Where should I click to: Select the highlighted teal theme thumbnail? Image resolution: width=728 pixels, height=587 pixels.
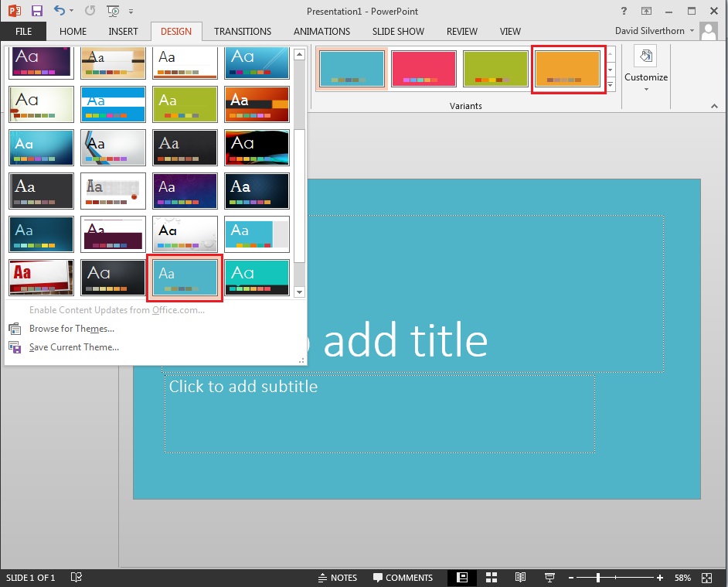pyautogui.click(x=184, y=276)
